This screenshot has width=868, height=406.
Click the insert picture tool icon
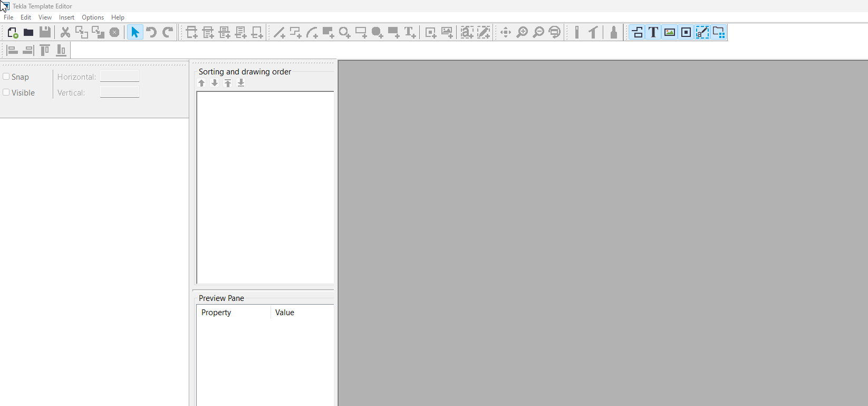[x=447, y=33]
